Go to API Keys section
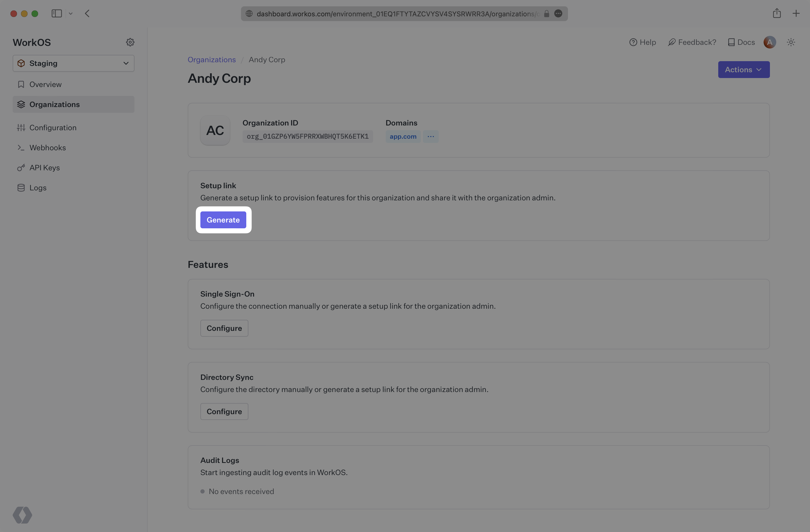810x532 pixels. click(x=45, y=168)
